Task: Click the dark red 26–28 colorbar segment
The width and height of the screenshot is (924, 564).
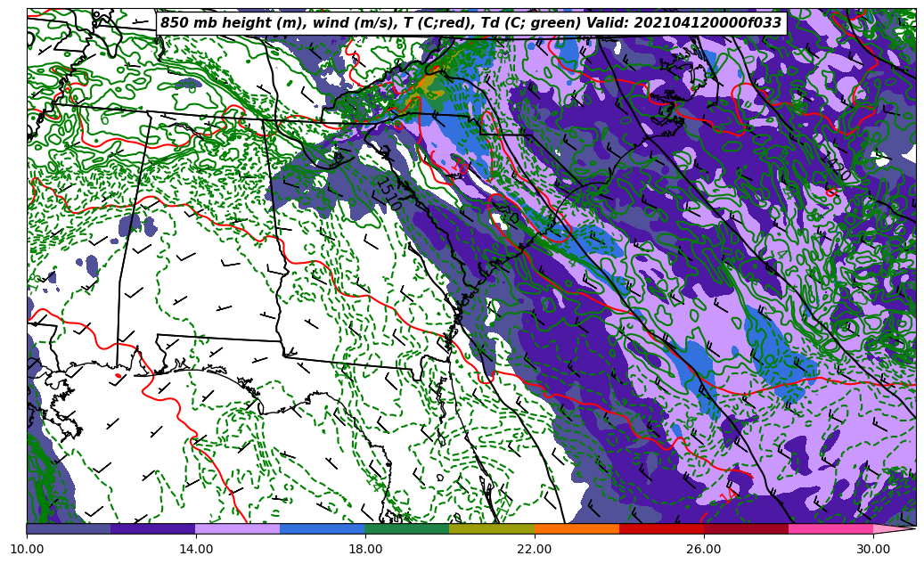Action: (x=746, y=528)
